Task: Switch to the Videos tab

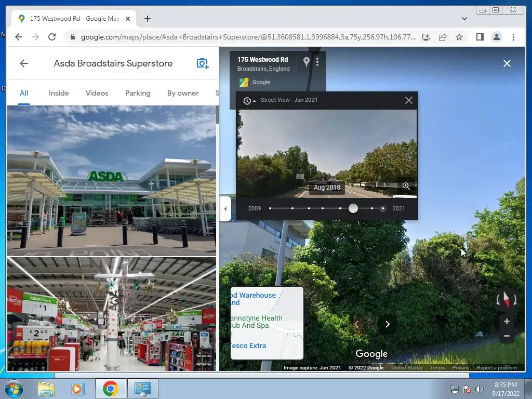Action: pyautogui.click(x=97, y=94)
